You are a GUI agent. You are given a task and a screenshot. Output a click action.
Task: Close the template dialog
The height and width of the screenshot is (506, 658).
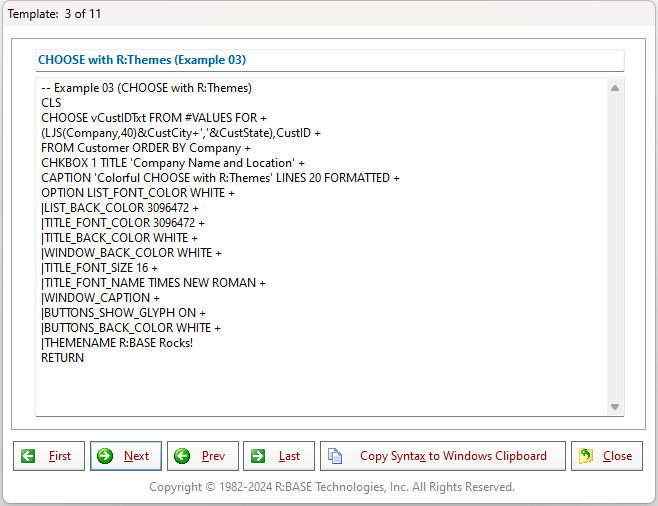tap(607, 456)
